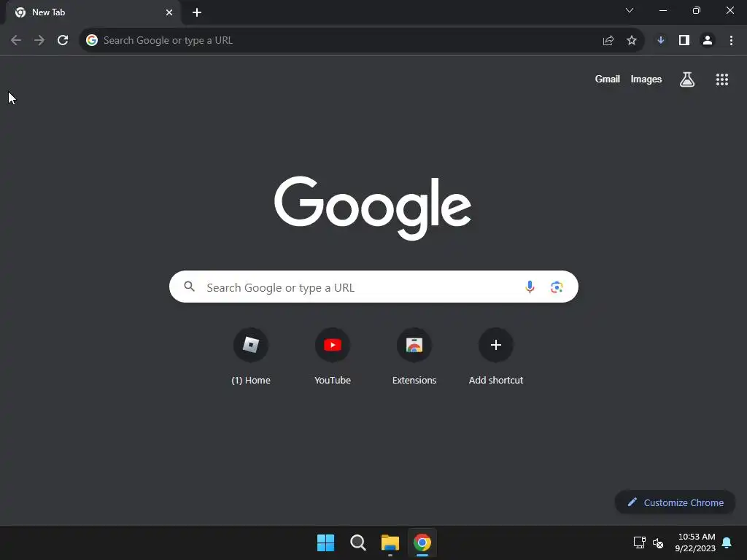Restore down the Chrome window
Viewport: 747px width, 560px height.
697,10
